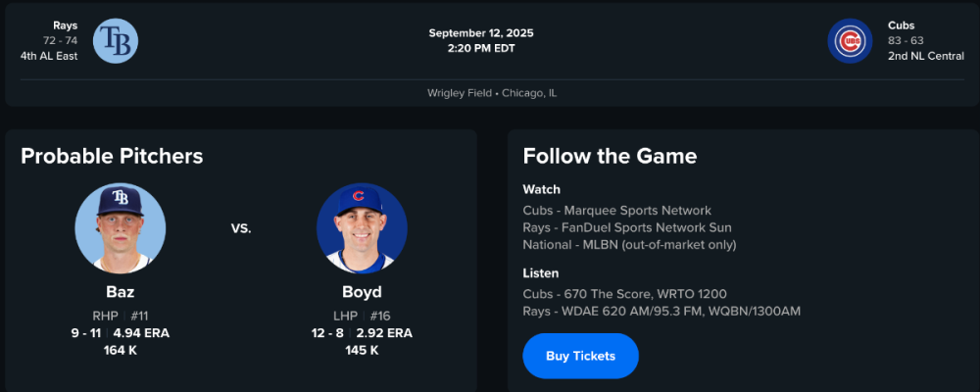Click pitcher name Boyd
980x392 pixels.
(x=362, y=292)
